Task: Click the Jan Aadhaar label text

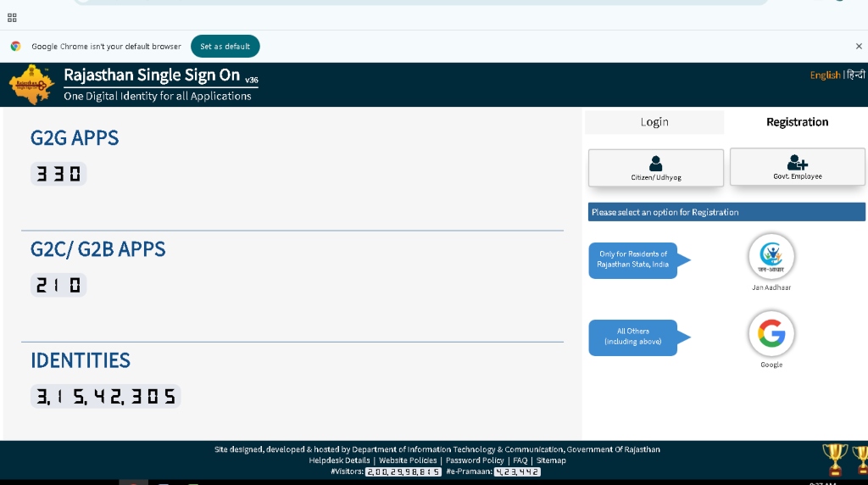Action: pos(771,287)
